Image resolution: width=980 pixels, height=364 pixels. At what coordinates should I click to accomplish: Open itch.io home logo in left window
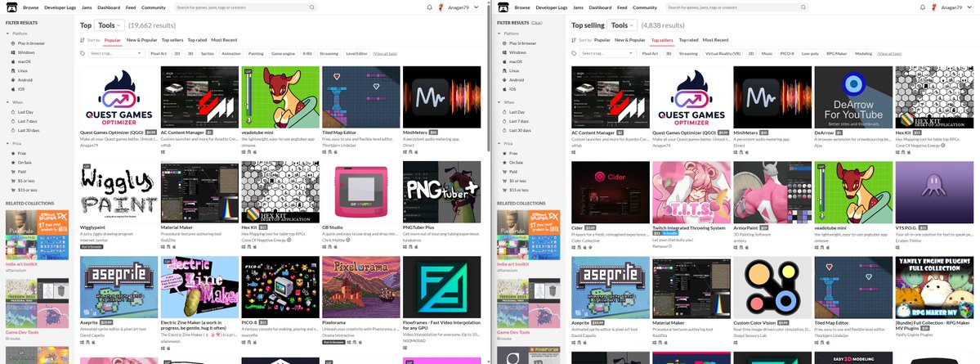pyautogui.click(x=12, y=7)
